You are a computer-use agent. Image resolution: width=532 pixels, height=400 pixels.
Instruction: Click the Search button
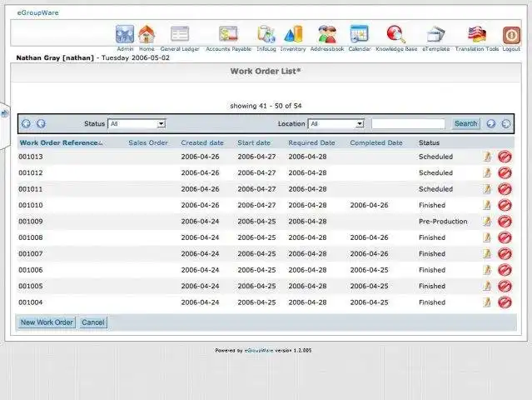click(466, 123)
